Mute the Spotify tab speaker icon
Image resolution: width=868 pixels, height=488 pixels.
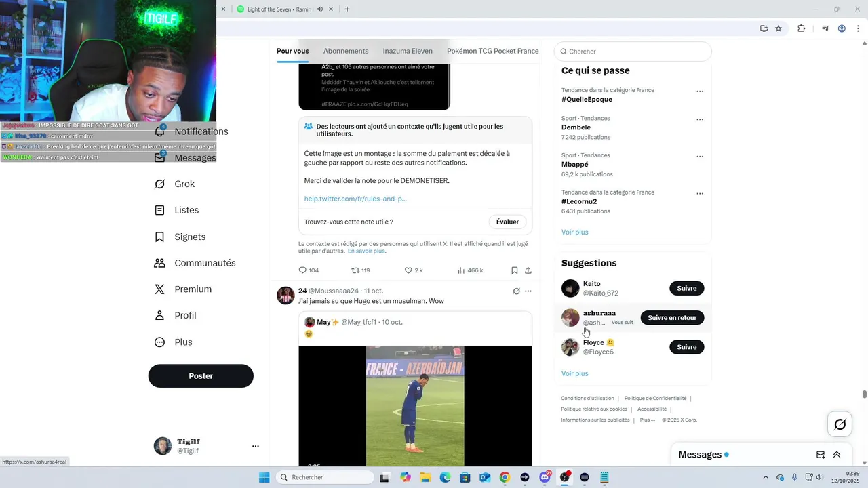point(320,9)
